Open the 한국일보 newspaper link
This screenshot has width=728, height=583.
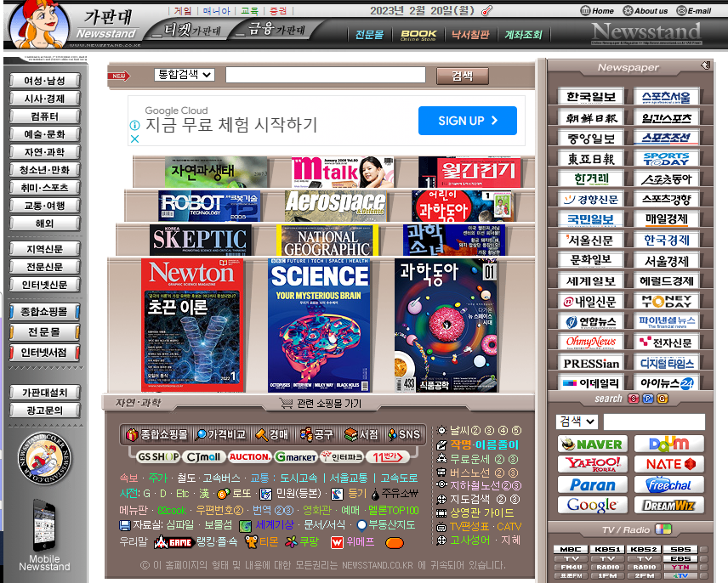(x=591, y=97)
